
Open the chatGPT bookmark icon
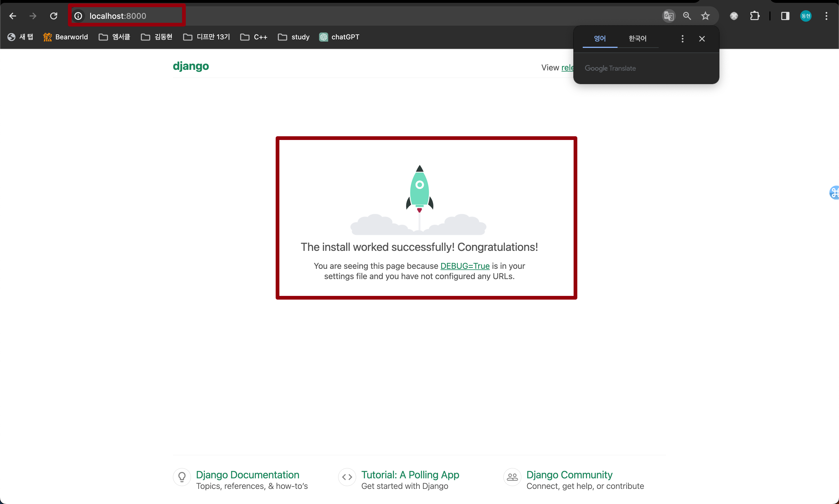323,37
